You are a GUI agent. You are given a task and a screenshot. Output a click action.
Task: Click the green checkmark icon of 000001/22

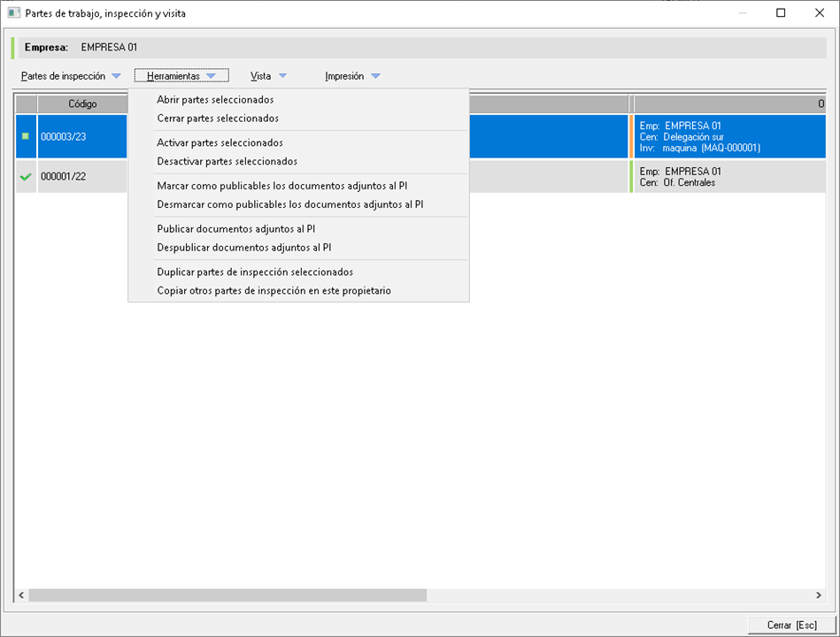click(26, 177)
